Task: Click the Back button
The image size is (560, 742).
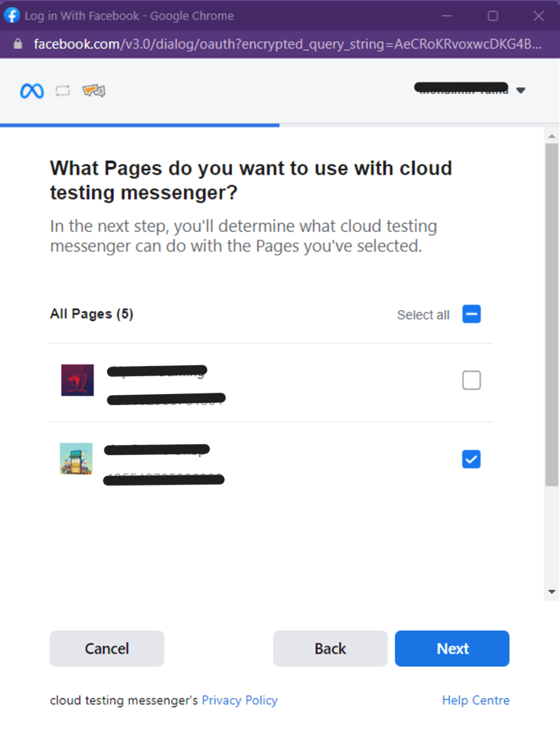Action: [330, 649]
